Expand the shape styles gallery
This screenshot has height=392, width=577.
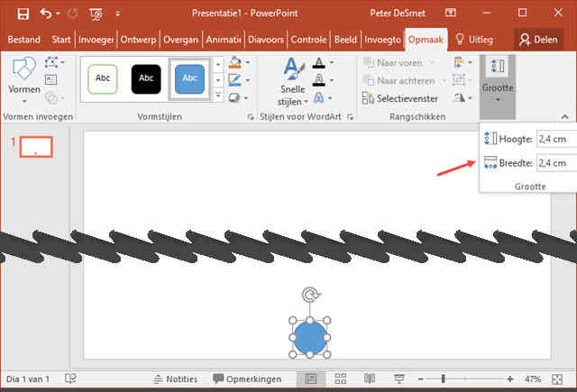[218, 95]
